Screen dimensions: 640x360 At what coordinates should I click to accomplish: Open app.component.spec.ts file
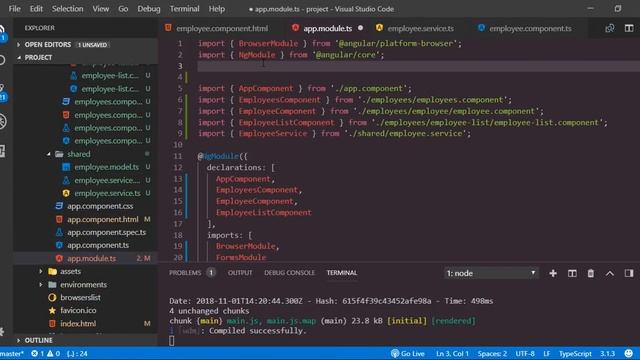(107, 232)
